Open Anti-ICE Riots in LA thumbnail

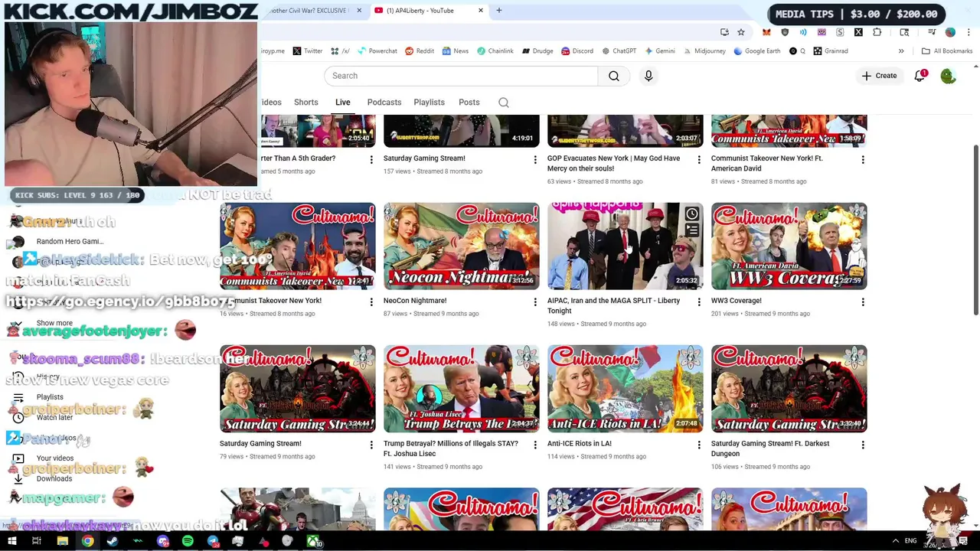[x=626, y=389]
